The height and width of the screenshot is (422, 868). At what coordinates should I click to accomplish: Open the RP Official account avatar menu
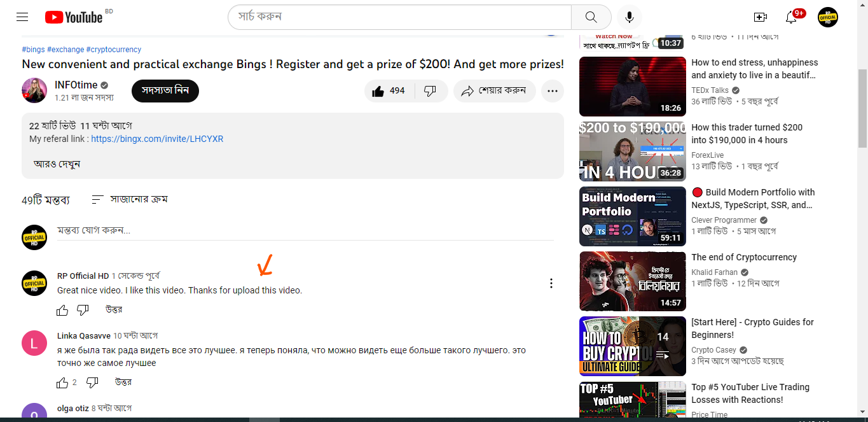point(828,17)
